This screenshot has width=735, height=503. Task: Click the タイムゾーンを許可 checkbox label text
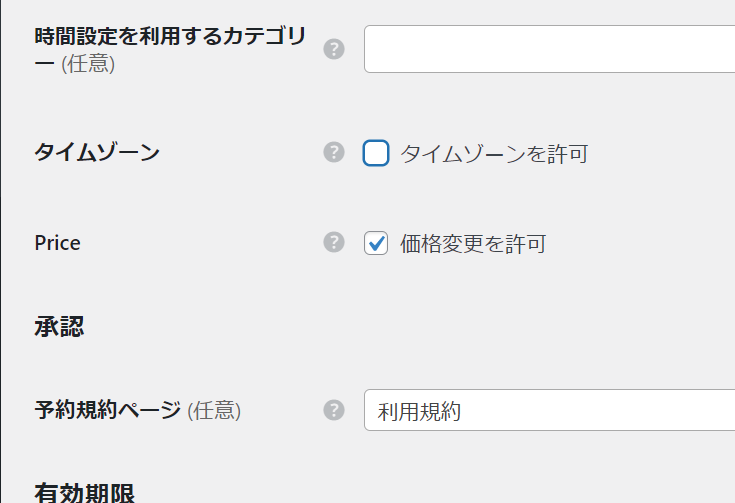494,153
